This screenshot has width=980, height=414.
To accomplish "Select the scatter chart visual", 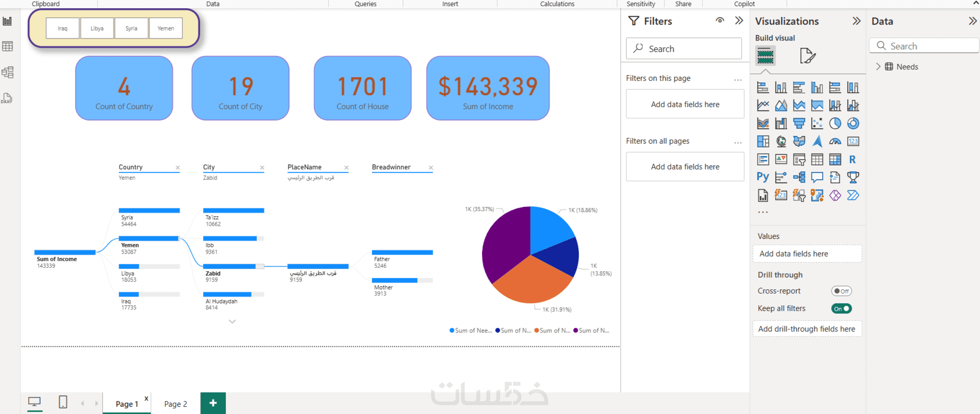I will click(817, 123).
